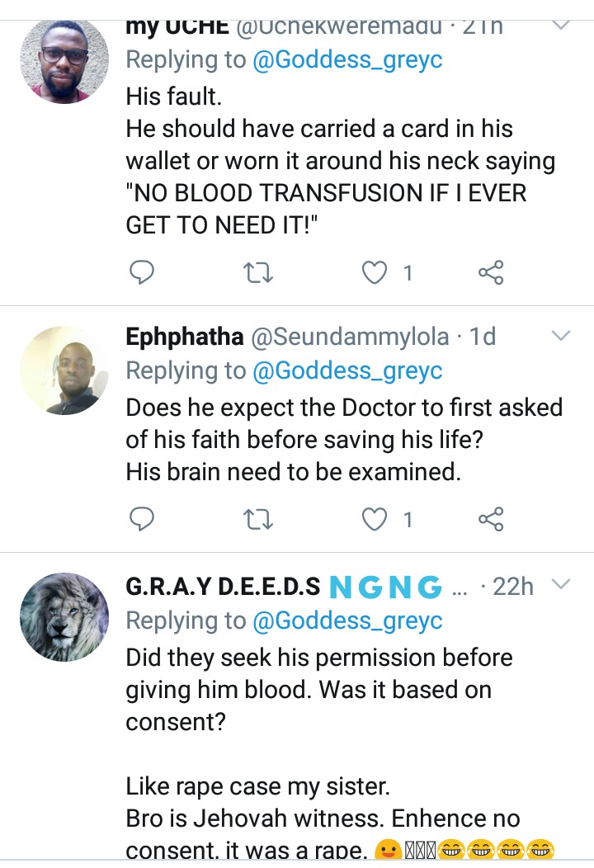Image resolution: width=594 pixels, height=868 pixels.
Task: View Ephphatha's profile avatar
Action: coord(64,370)
